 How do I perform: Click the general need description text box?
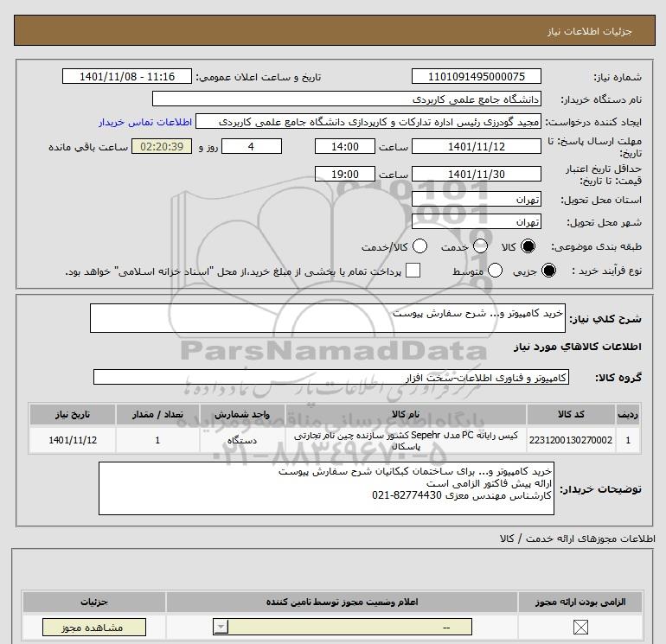click(x=328, y=318)
